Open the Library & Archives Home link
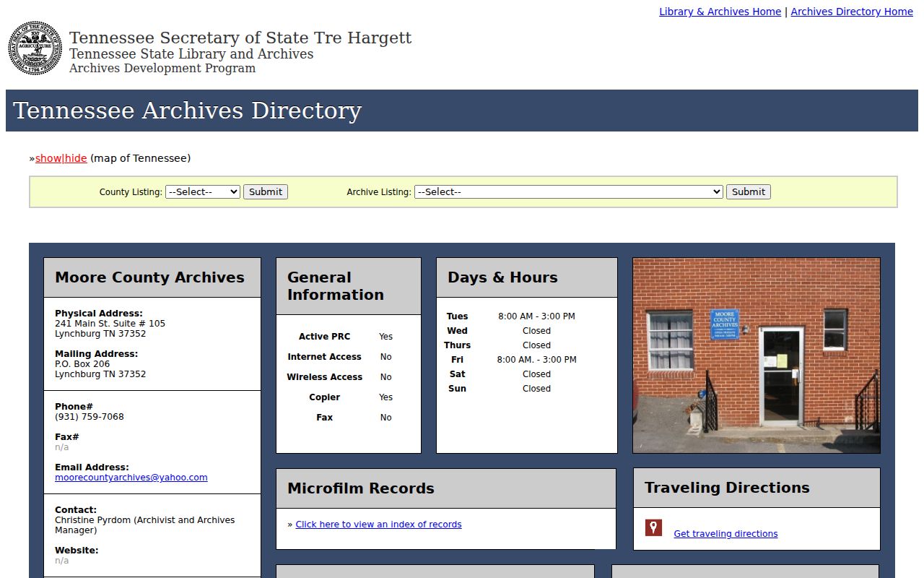 (x=720, y=12)
